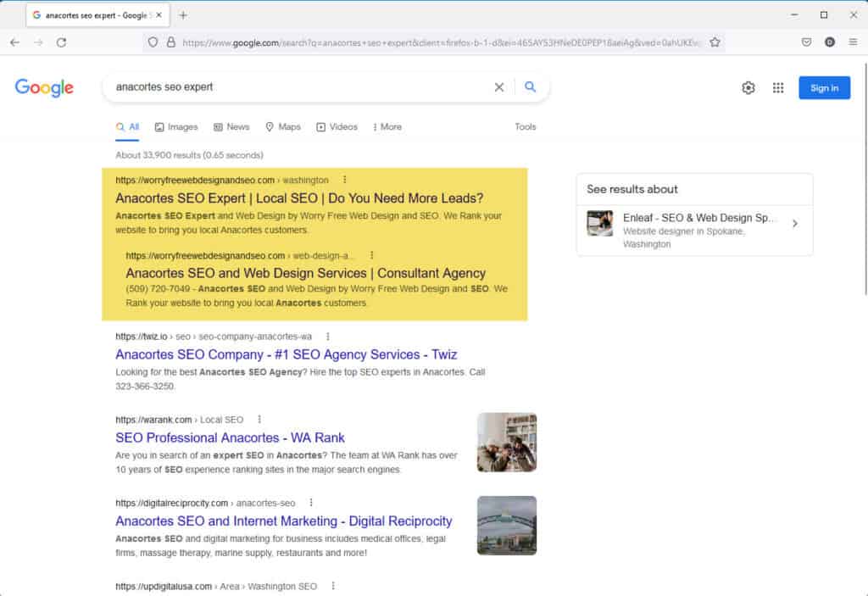
Task: Open options dots next to warank.com result
Action: [259, 420]
